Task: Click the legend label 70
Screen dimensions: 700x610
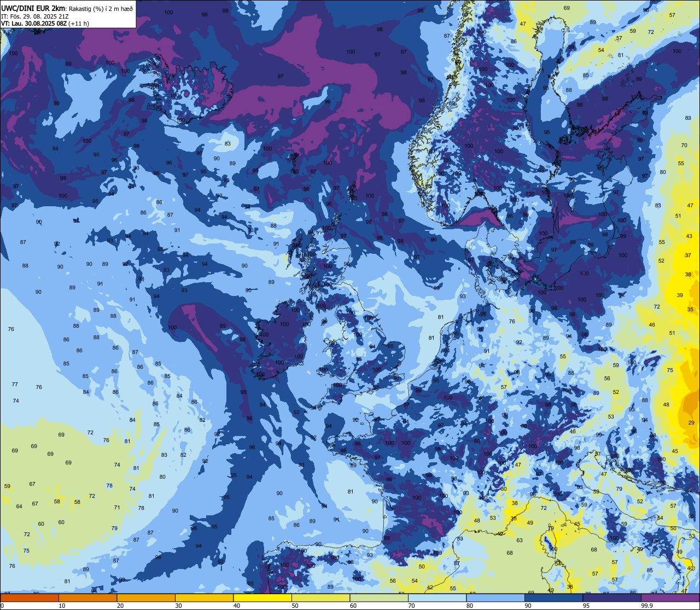Action: [x=411, y=606]
